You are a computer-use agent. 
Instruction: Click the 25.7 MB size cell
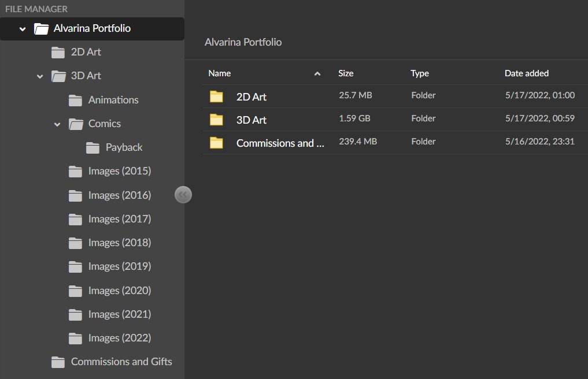(356, 95)
